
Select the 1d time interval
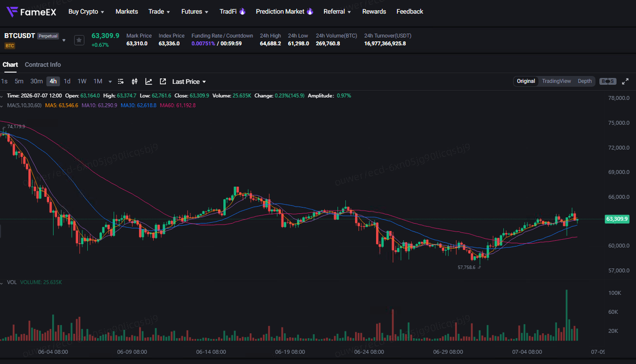click(x=67, y=81)
